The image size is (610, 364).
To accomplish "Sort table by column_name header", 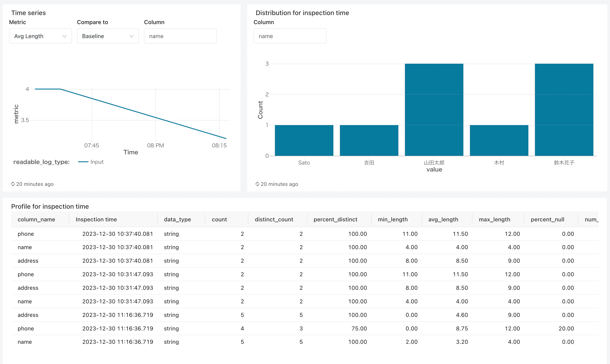I will click(x=36, y=219).
